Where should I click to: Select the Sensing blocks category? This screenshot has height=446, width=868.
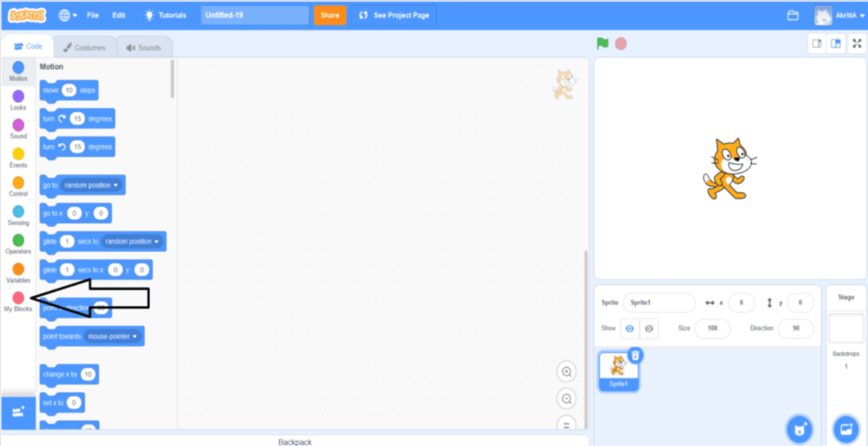[19, 215]
